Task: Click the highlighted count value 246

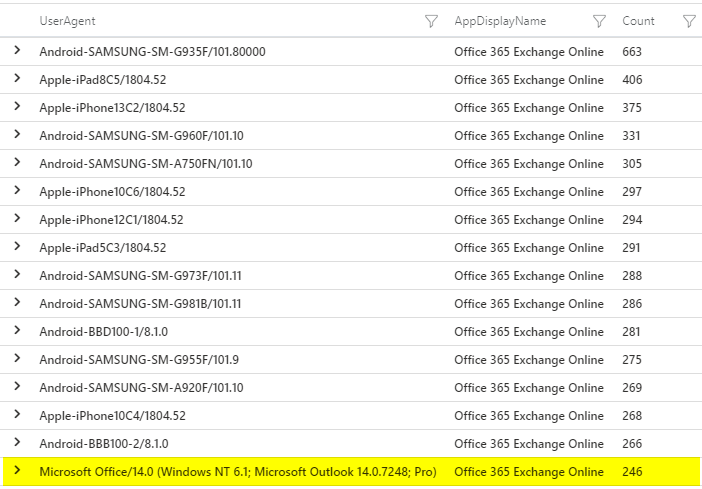Action: tap(632, 472)
